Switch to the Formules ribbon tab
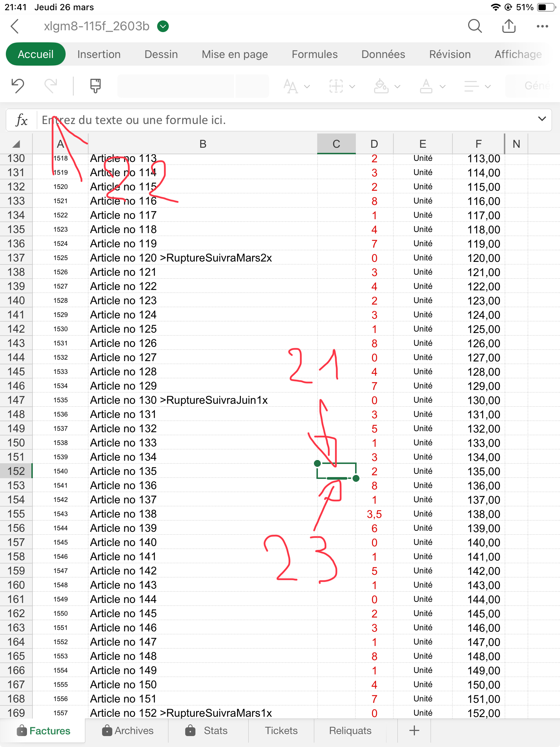 point(314,54)
